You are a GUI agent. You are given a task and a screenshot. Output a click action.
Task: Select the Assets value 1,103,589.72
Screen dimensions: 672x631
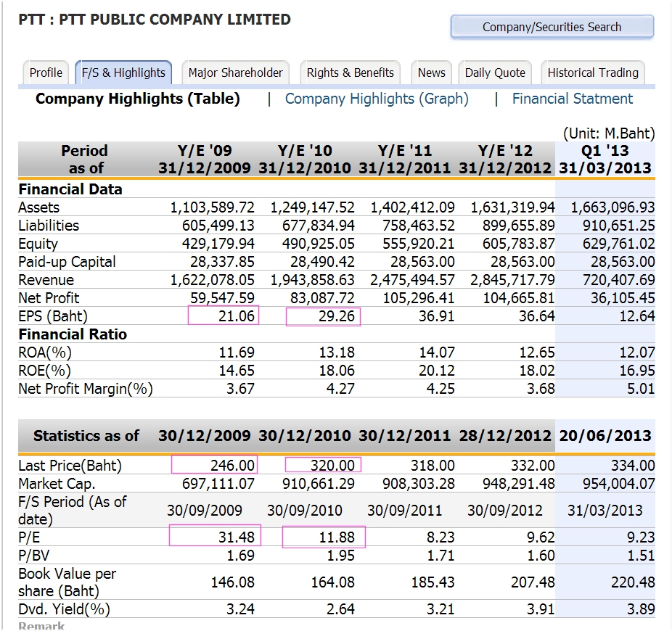tap(213, 207)
